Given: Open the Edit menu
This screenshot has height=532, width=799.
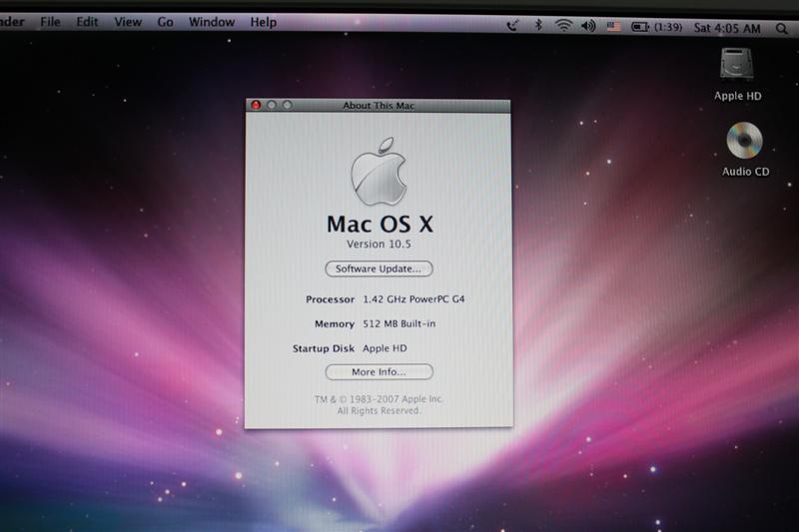Looking at the screenshot, I should [87, 22].
